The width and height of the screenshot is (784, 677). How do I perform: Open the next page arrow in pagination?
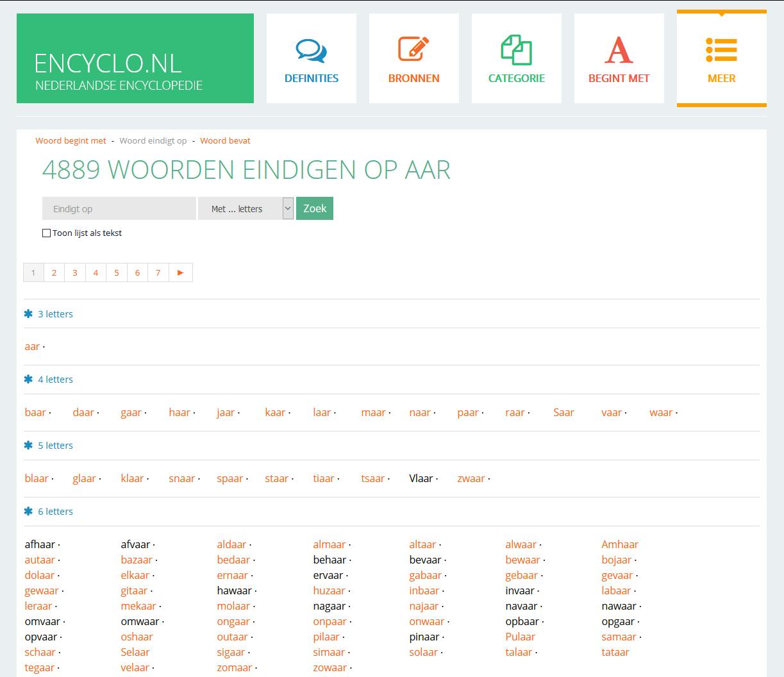[x=180, y=272]
